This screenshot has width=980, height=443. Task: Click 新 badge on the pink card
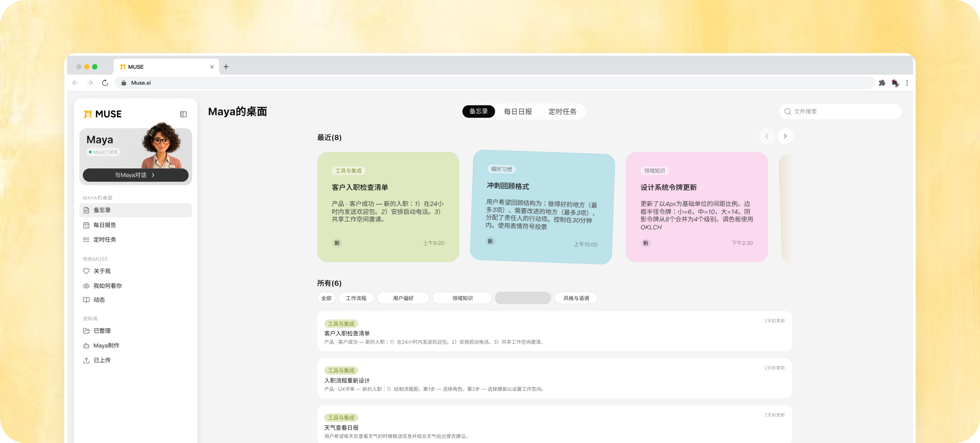(x=646, y=243)
